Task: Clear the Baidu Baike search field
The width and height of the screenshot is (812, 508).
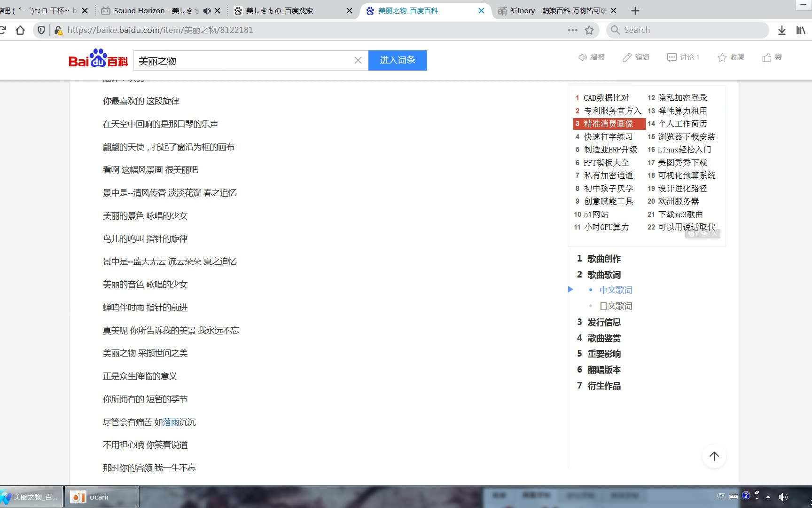Action: pyautogui.click(x=358, y=60)
